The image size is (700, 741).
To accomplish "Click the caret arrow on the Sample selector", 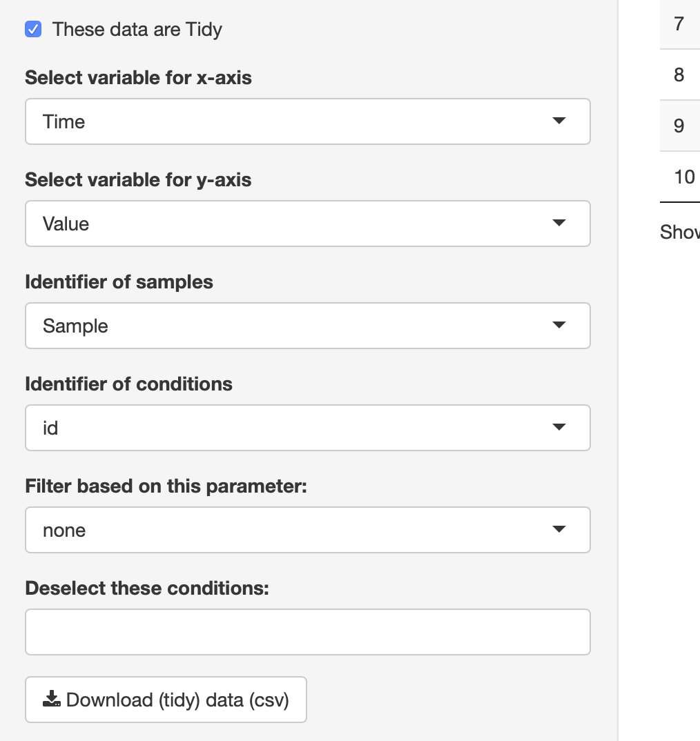I will 559,325.
